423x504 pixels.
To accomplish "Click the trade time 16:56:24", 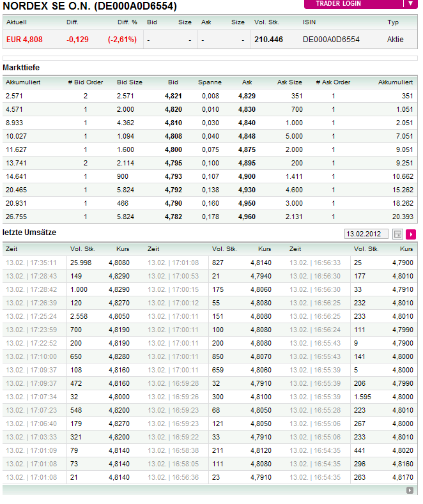I will coord(327,330).
